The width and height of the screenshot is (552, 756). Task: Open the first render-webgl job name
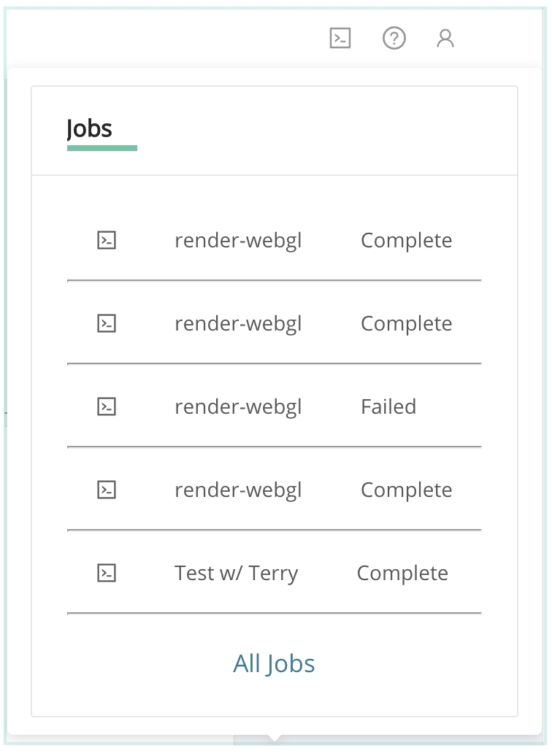238,240
